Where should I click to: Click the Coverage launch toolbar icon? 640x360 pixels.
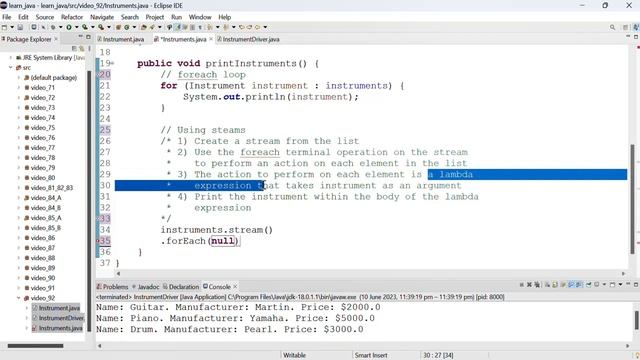84,27
